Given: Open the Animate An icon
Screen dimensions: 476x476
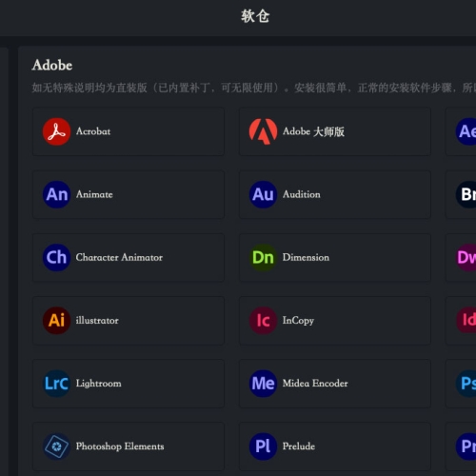Looking at the screenshot, I should pyautogui.click(x=56, y=194).
